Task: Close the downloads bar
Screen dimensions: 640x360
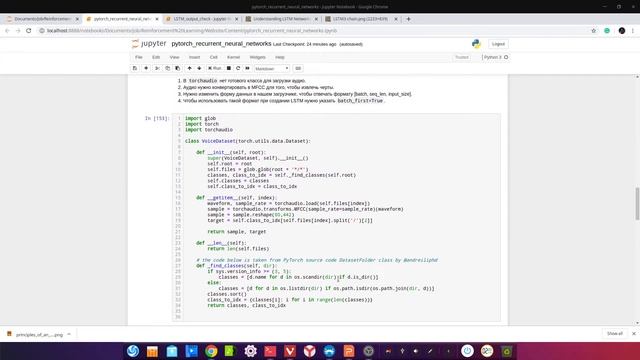Action: [x=633, y=333]
